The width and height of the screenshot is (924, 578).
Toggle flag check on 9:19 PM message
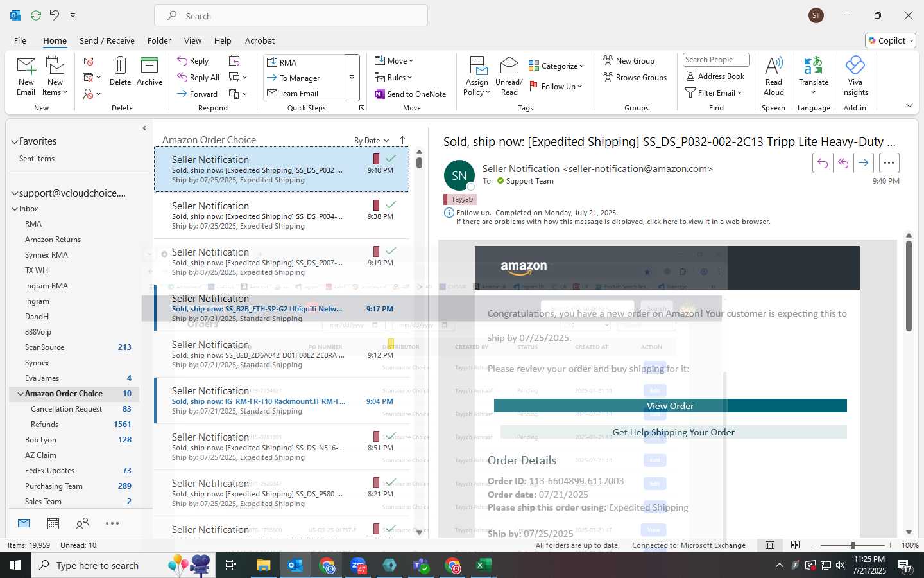391,251
